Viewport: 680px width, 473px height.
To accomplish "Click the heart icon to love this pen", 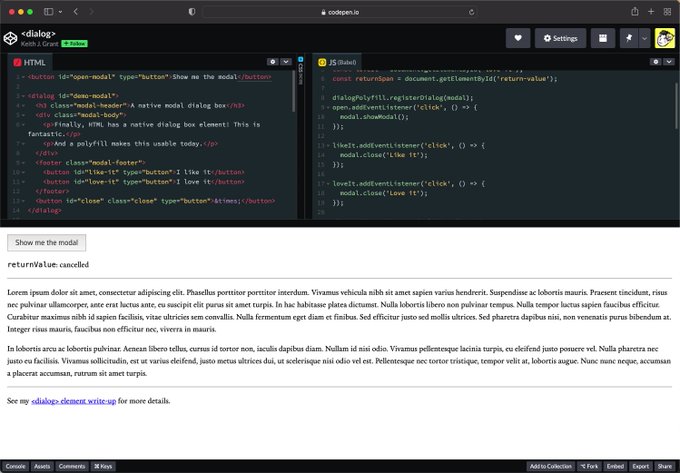I will point(517,38).
